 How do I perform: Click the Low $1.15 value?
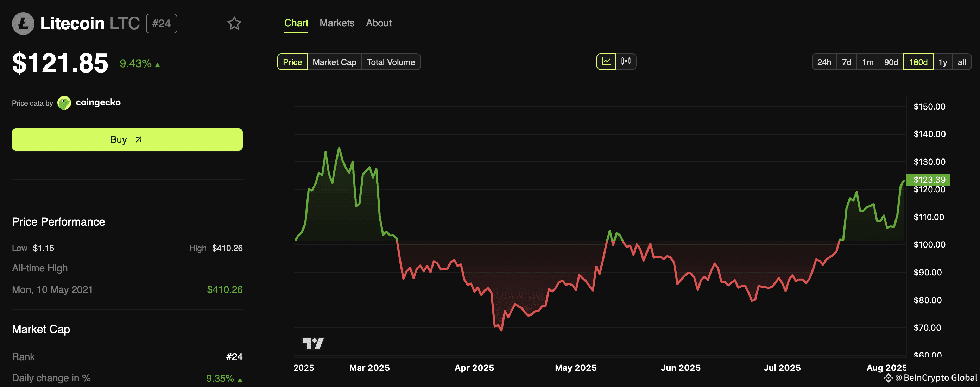[x=43, y=248]
